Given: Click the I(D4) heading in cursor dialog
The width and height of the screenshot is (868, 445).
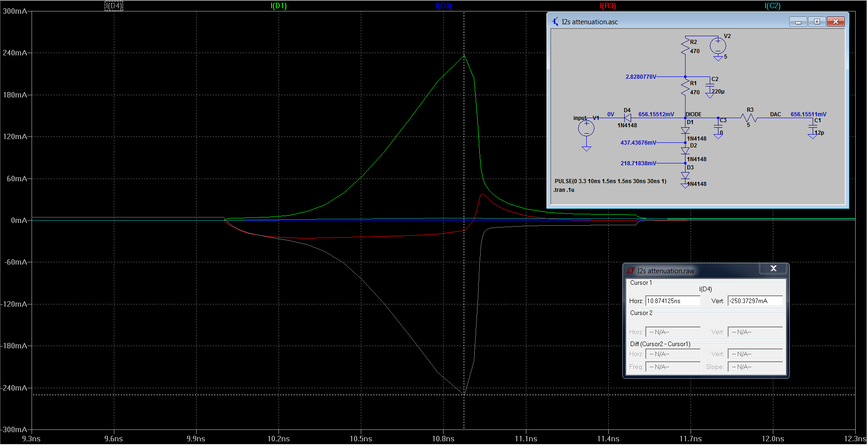Looking at the screenshot, I should 705,289.
